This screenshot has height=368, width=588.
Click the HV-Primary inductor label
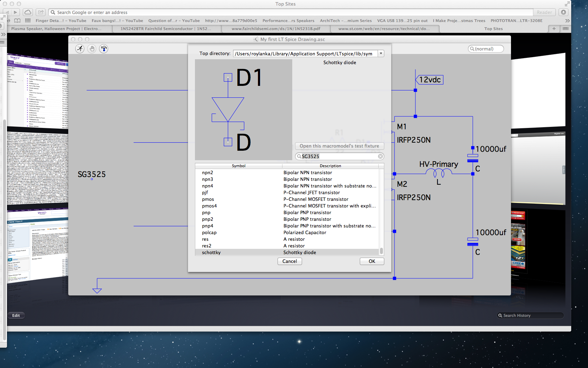coord(439,164)
